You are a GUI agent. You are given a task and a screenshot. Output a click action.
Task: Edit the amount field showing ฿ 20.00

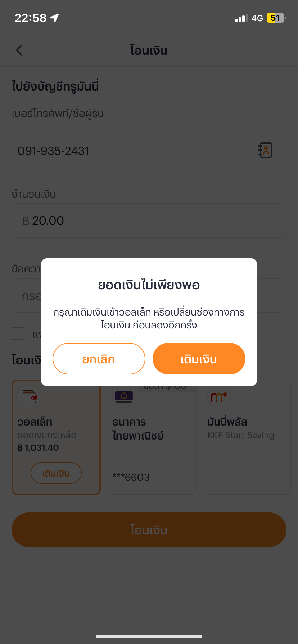(x=149, y=221)
